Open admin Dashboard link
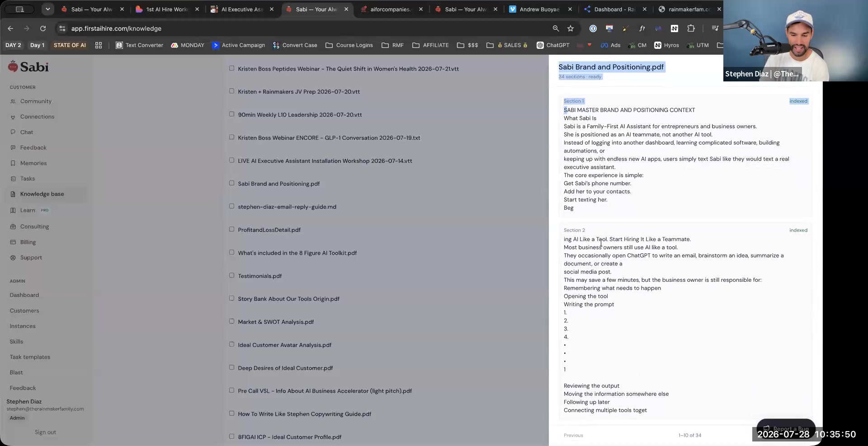868x446 pixels. click(24, 295)
